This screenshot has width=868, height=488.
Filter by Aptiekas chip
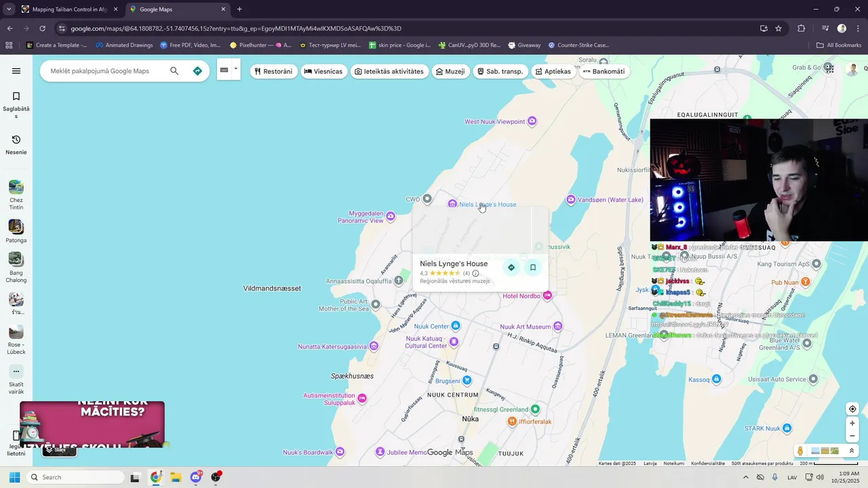553,71
